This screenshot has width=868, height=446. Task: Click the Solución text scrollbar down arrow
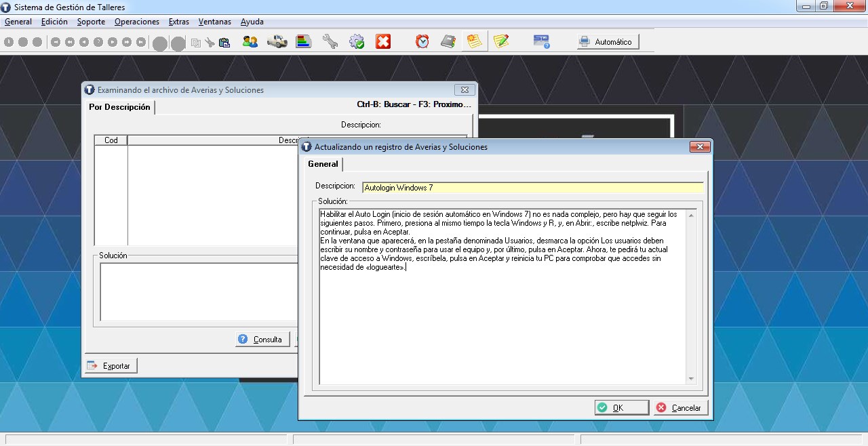point(691,379)
